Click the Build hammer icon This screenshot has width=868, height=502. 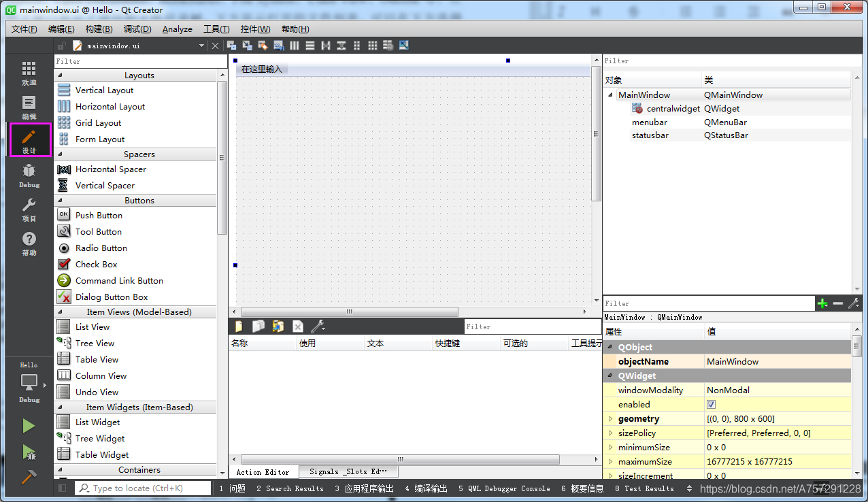coord(29,477)
